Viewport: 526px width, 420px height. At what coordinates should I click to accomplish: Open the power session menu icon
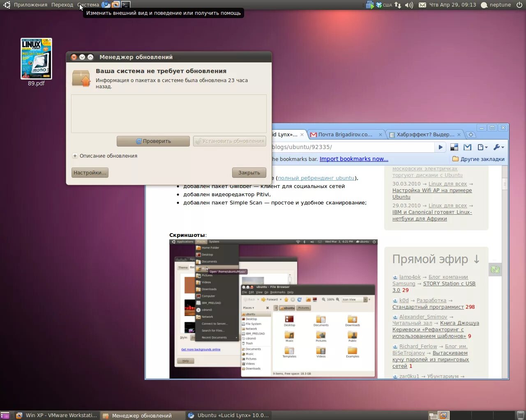[519, 5]
